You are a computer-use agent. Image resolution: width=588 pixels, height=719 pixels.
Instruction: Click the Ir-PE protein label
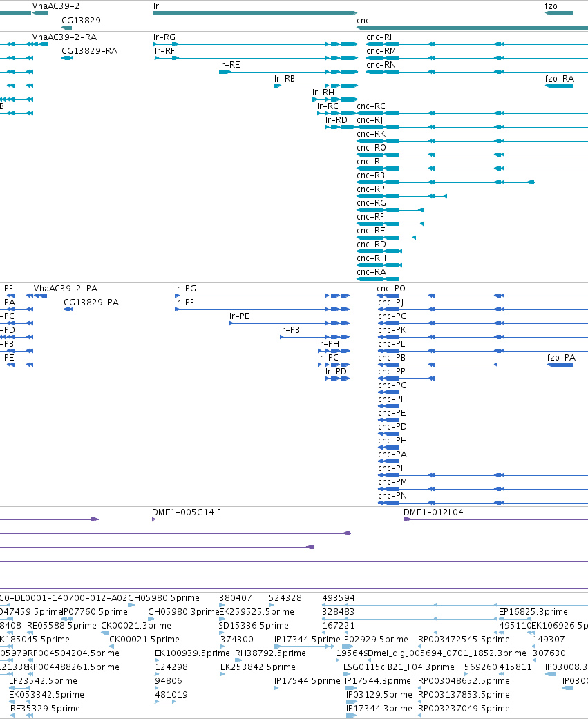240,316
